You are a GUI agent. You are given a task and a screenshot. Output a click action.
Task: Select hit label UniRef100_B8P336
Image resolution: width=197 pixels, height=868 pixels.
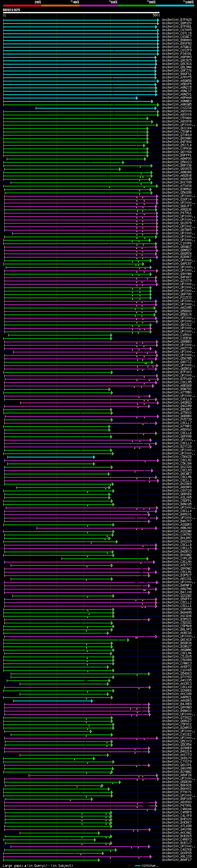click(x=177, y=165)
